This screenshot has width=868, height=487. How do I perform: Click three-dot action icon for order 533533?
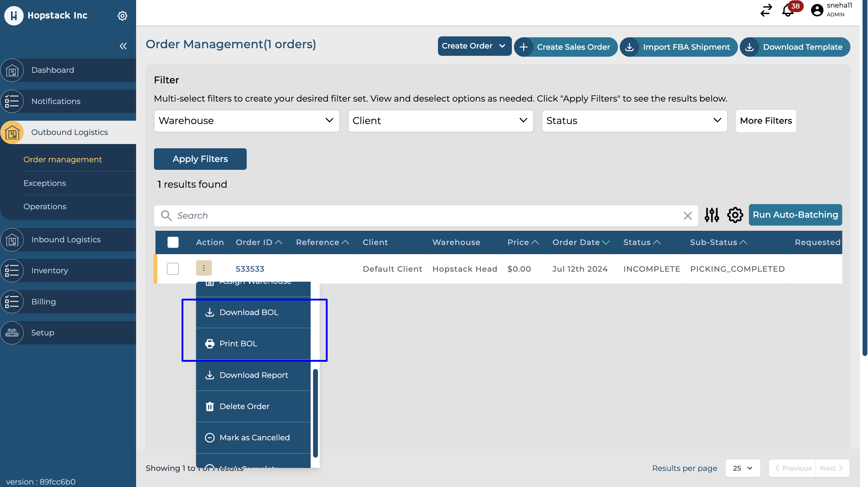[204, 268]
